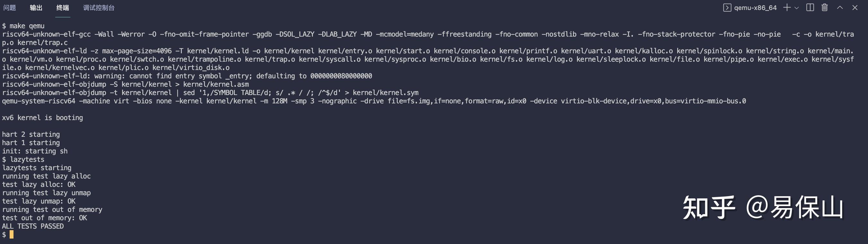
Task: Click the new terminal plus icon
Action: pyautogui.click(x=787, y=8)
